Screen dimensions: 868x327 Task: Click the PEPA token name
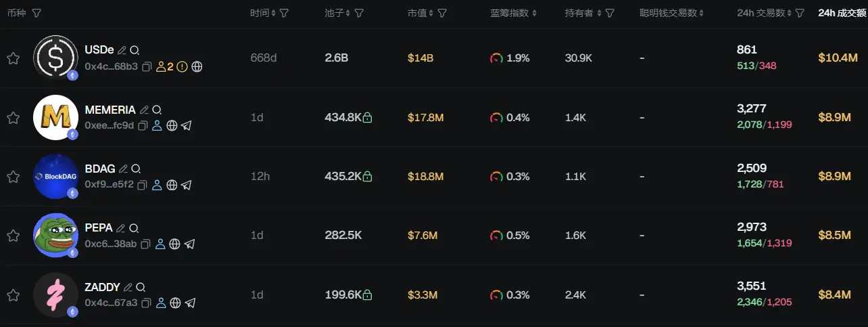[99, 228]
